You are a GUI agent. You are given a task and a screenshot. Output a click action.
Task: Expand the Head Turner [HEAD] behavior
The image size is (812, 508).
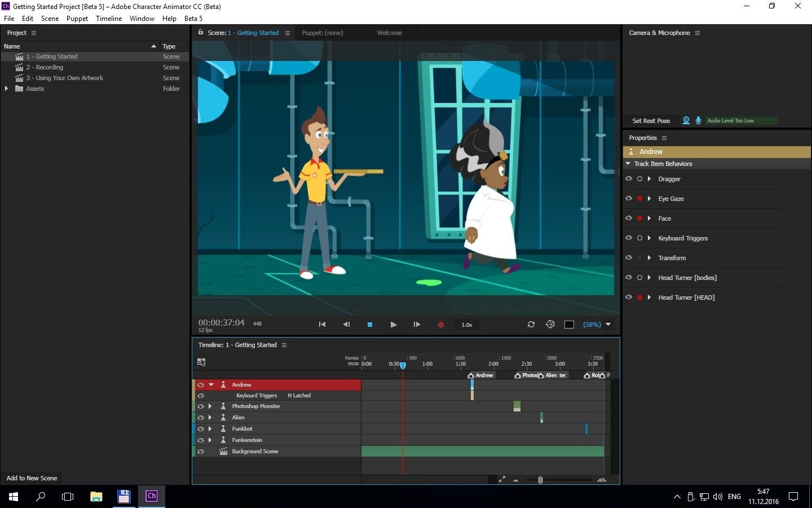coord(649,297)
